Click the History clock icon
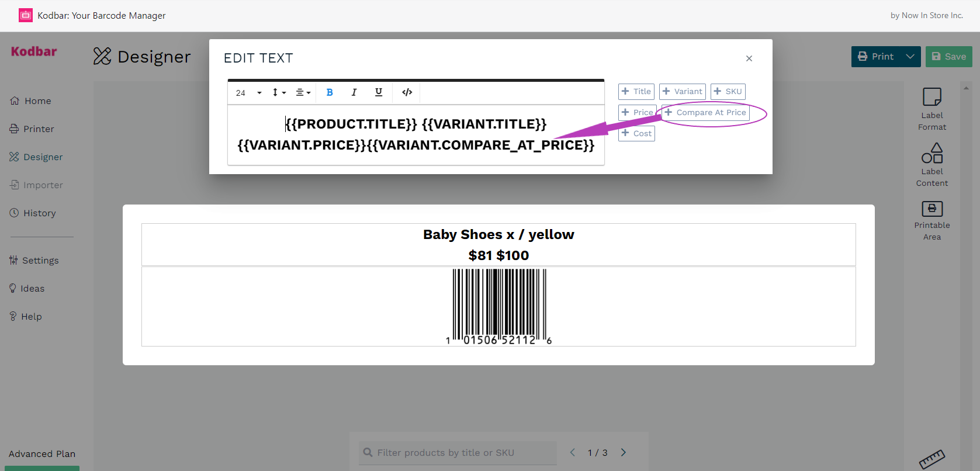 point(14,213)
